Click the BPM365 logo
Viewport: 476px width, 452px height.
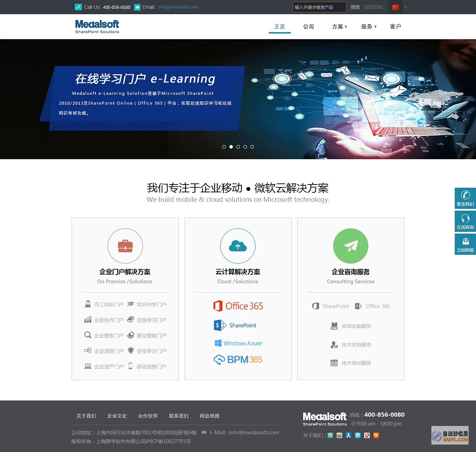238,360
